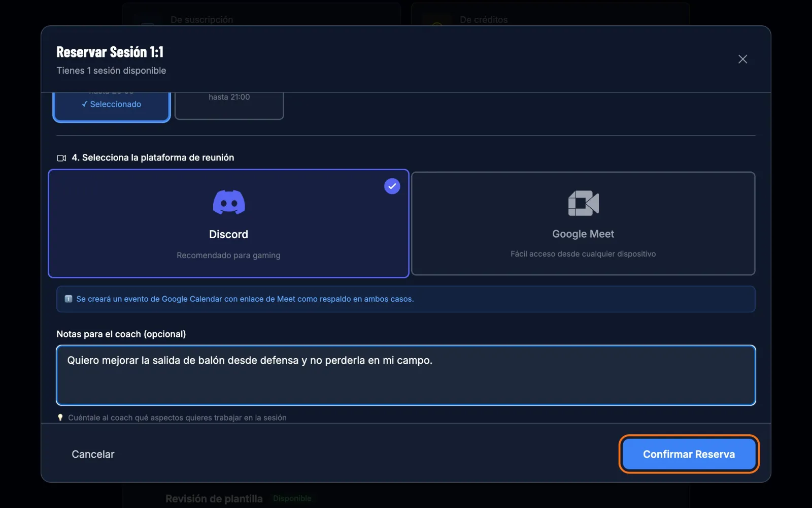Click the Google Meet camera icon

[583, 203]
